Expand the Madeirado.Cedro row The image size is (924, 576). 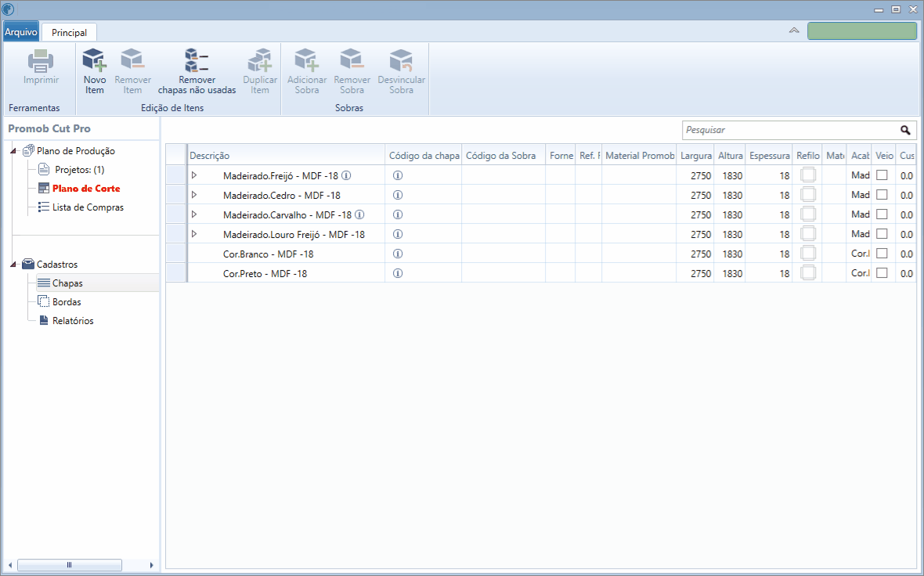point(194,194)
